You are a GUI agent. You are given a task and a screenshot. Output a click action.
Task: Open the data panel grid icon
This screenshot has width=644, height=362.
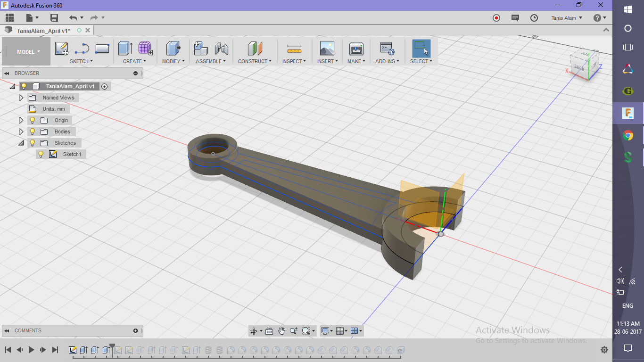click(x=9, y=18)
